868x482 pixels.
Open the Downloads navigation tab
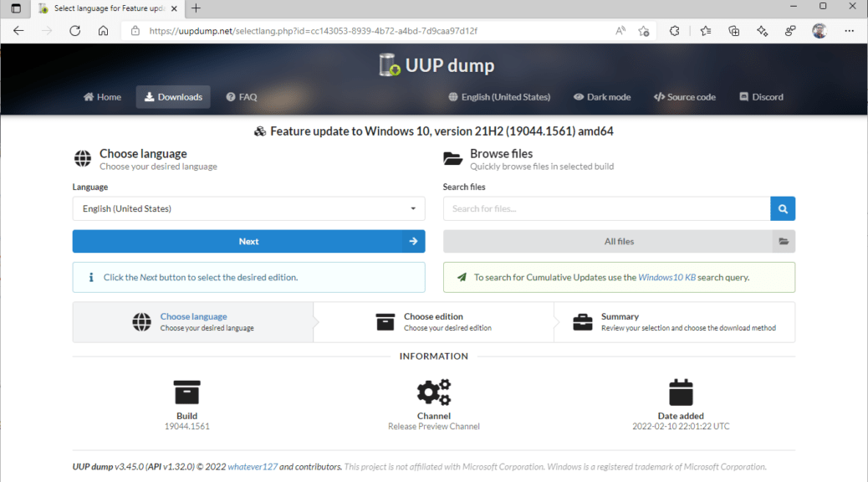coord(173,97)
